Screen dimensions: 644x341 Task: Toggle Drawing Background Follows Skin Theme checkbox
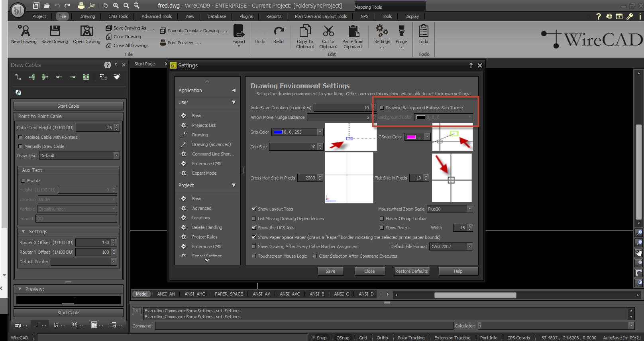click(x=382, y=108)
